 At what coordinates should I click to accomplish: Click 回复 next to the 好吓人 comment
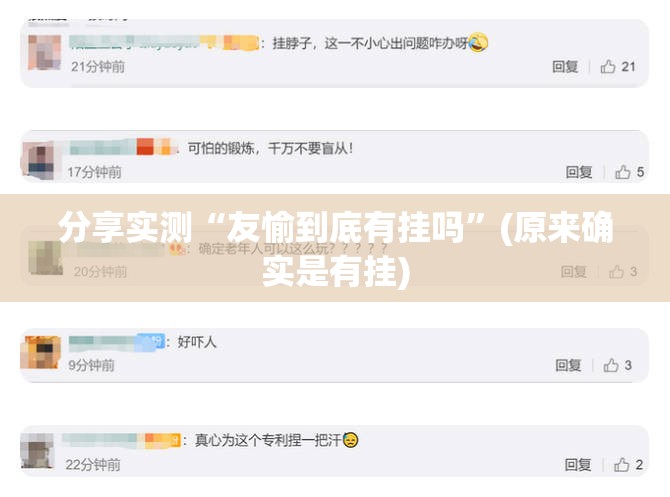click(568, 365)
